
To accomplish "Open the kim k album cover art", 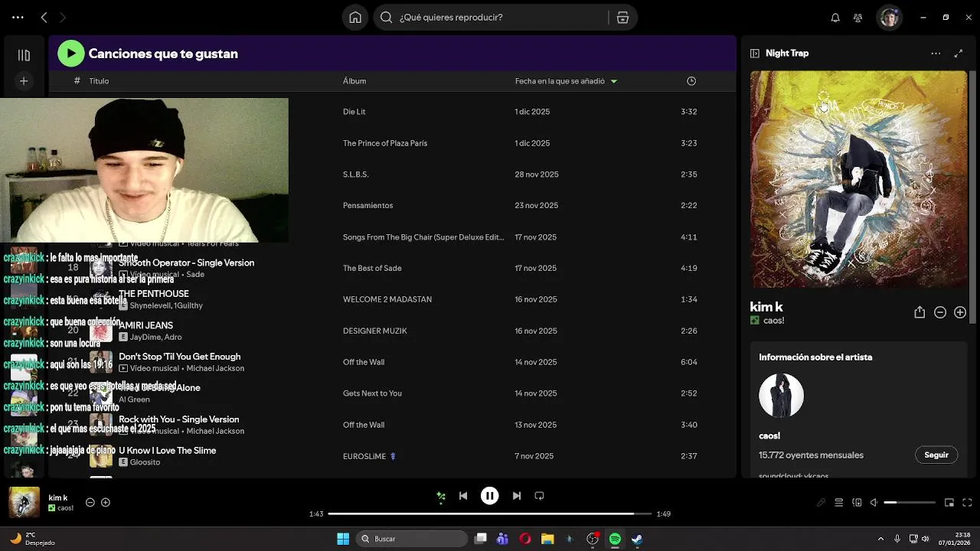I will pyautogui.click(x=858, y=179).
